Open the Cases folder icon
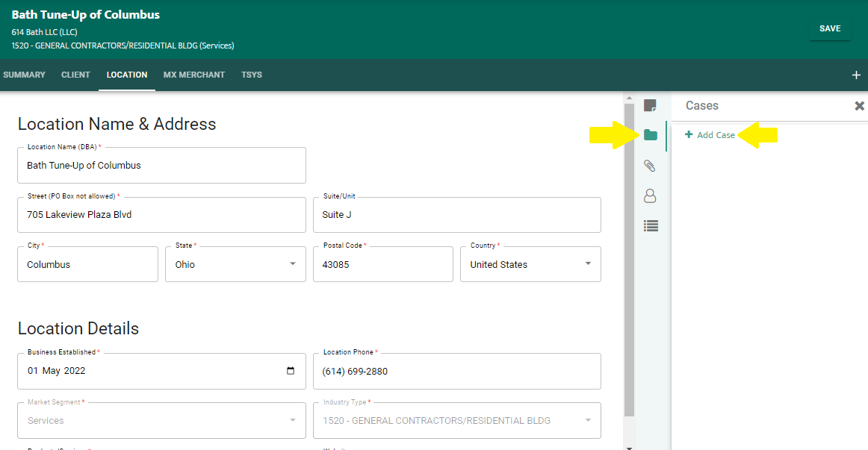The height and width of the screenshot is (450, 868). point(650,135)
